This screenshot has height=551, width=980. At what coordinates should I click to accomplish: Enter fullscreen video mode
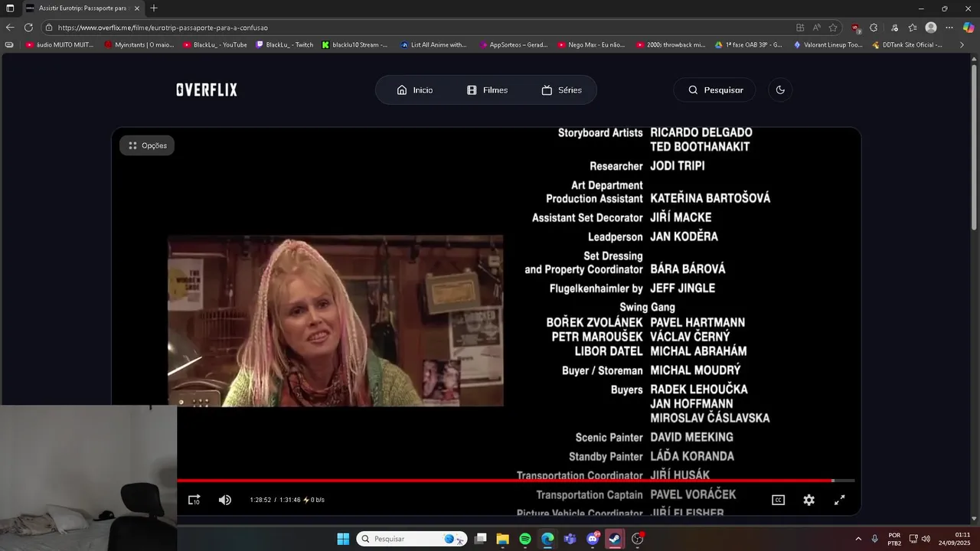click(839, 500)
